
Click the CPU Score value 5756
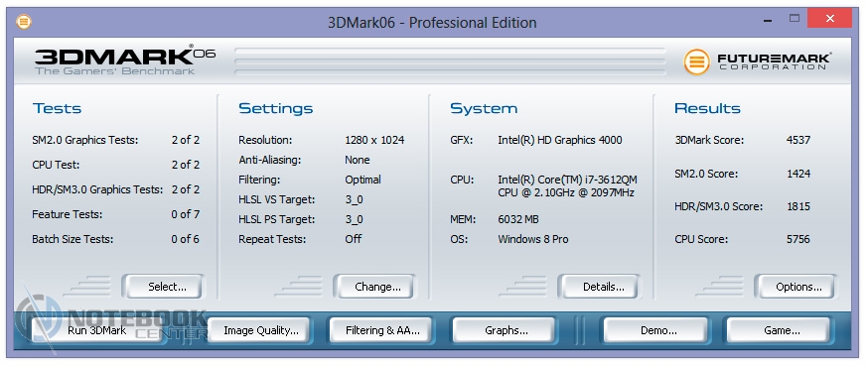pos(798,239)
